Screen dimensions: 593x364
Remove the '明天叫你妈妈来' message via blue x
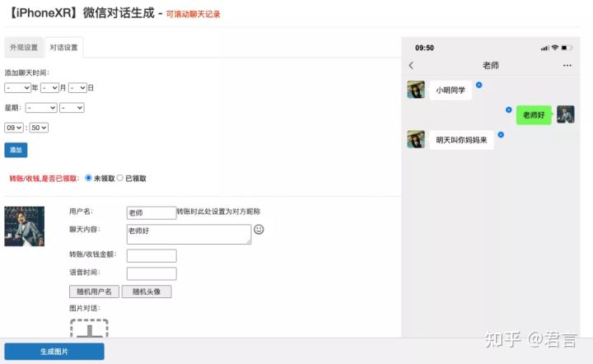tap(501, 134)
